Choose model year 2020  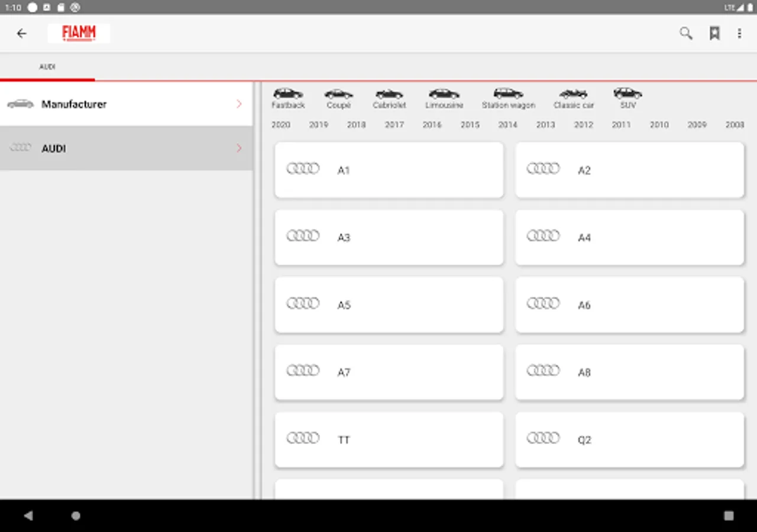pyautogui.click(x=281, y=125)
